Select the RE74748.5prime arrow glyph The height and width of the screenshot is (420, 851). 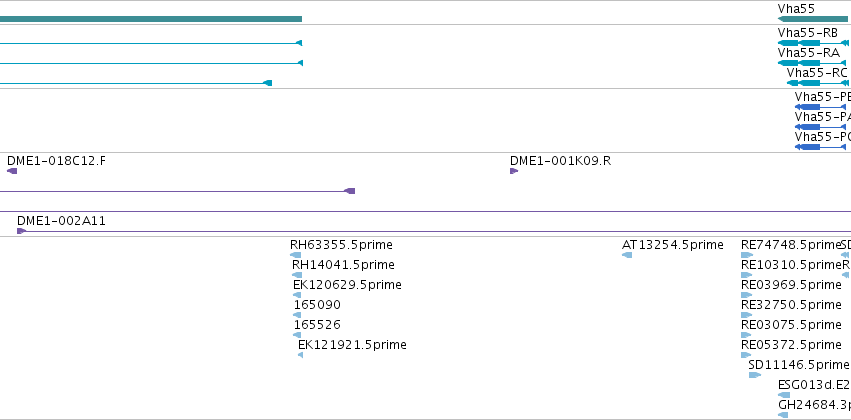coord(747,255)
